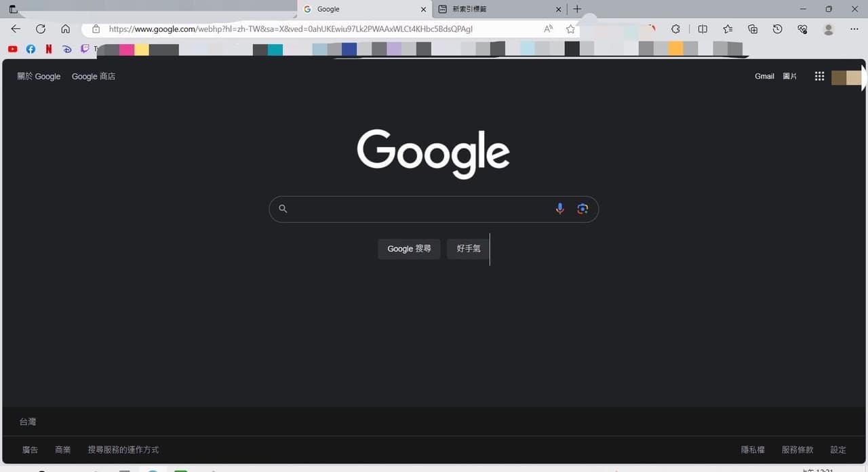Image resolution: width=868 pixels, height=472 pixels.
Task: Open a new browser tab
Action: click(x=577, y=9)
